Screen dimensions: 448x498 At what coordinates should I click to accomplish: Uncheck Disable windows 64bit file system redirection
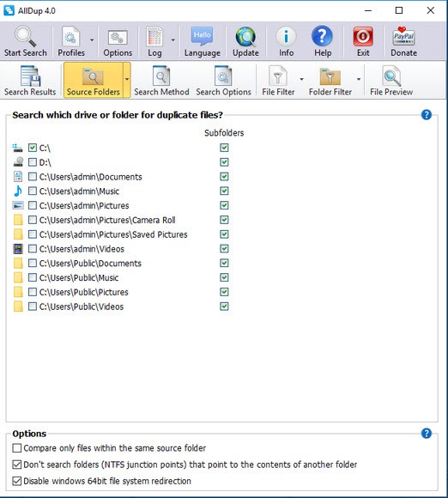click(17, 481)
